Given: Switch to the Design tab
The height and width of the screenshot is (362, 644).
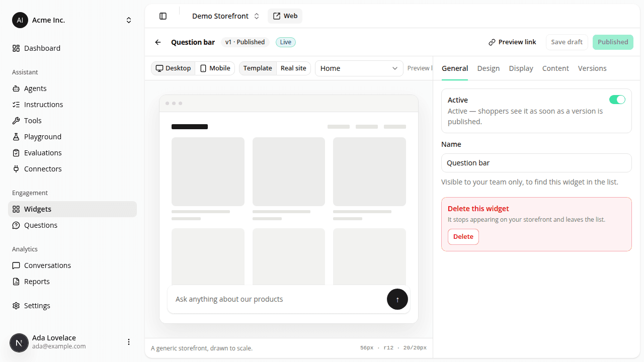Looking at the screenshot, I should click(488, 68).
